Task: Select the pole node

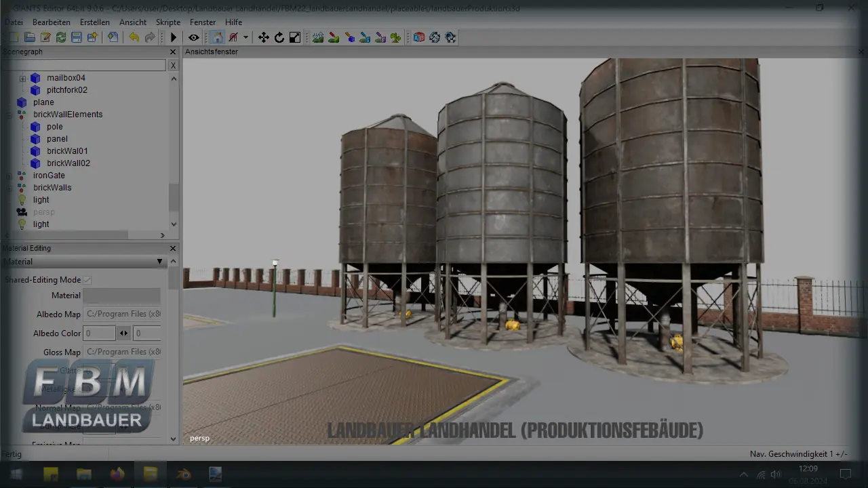Action: pos(55,127)
